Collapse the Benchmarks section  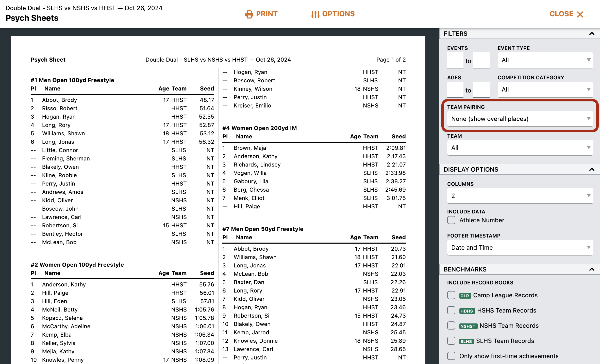point(592,269)
